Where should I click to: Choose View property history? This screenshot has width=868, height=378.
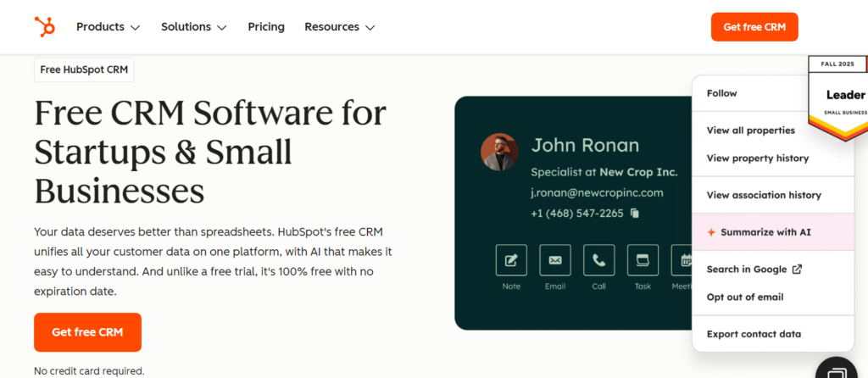(x=757, y=158)
